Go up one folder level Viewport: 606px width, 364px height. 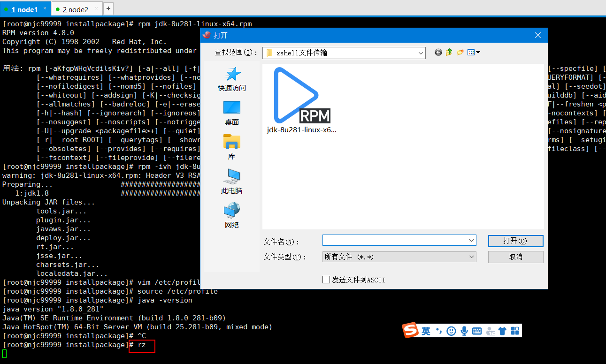pos(448,52)
